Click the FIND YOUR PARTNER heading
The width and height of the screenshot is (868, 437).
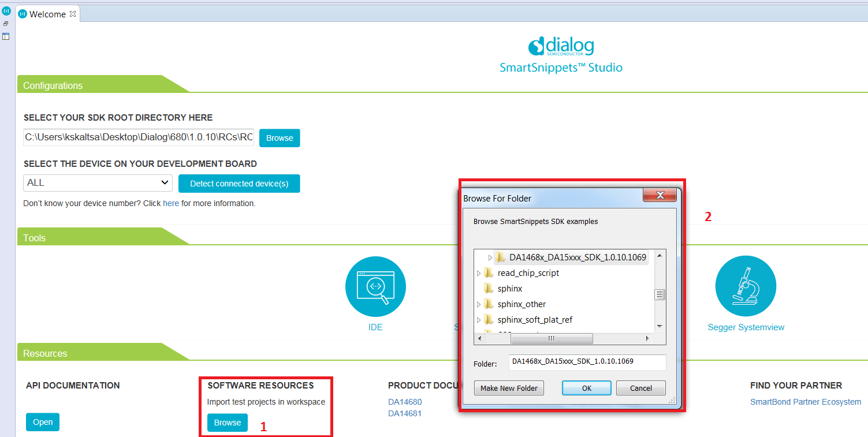click(x=796, y=385)
